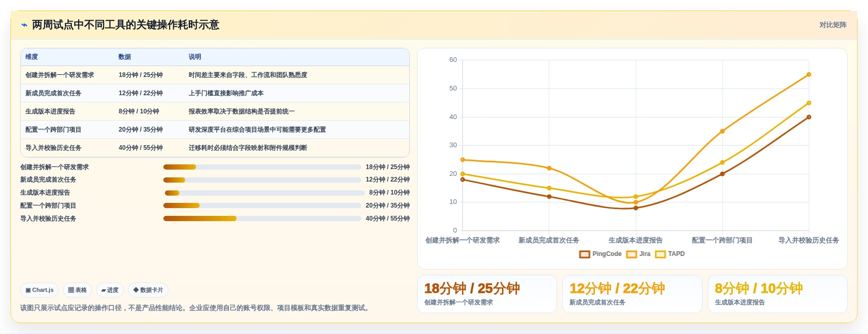This screenshot has height=334, width=868.
Task: Select table cell 生成版本进度报告
Action: point(50,112)
